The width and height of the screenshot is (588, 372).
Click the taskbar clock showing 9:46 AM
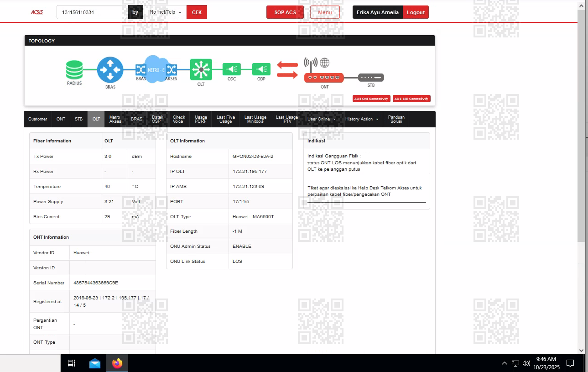546,363
